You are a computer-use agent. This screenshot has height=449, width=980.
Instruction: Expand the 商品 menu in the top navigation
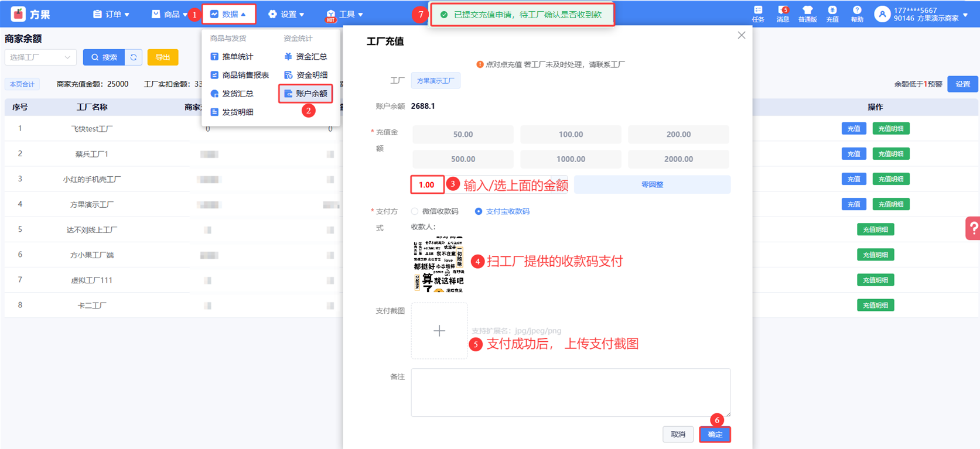click(169, 14)
